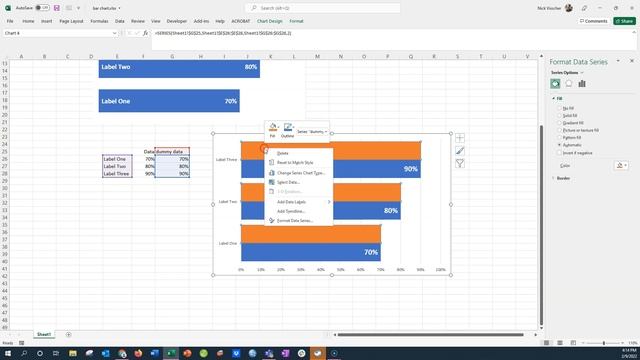Add a new sheet with plus icon

coord(68,334)
